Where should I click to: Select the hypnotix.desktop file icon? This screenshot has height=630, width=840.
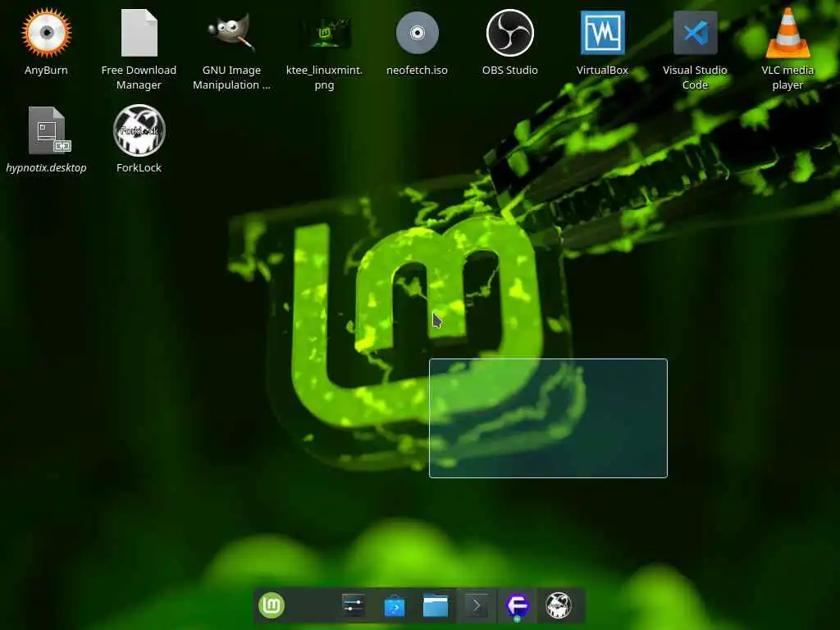click(x=48, y=130)
